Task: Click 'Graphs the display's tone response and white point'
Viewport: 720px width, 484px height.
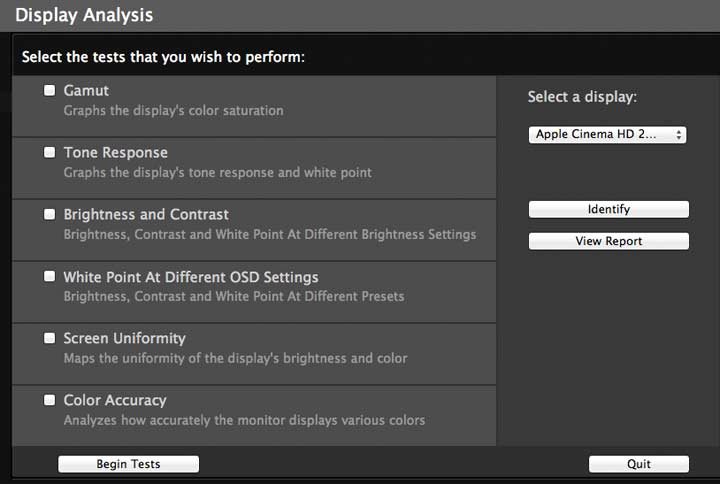Action: pos(218,173)
